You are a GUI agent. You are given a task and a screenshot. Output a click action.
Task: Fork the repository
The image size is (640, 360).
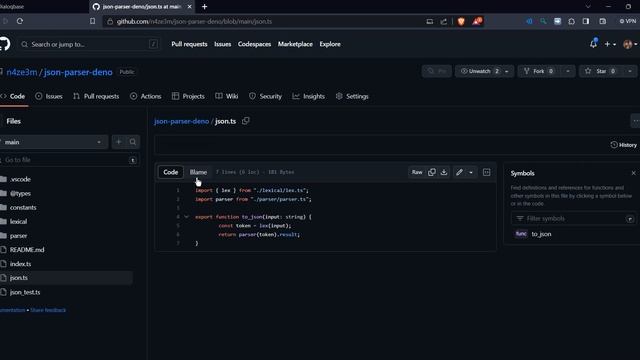coord(539,71)
